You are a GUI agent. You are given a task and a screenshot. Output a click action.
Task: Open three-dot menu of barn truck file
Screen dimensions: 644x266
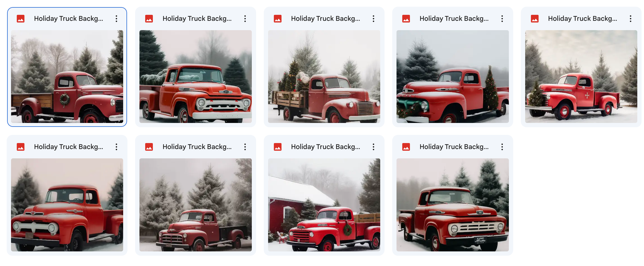coord(374,147)
